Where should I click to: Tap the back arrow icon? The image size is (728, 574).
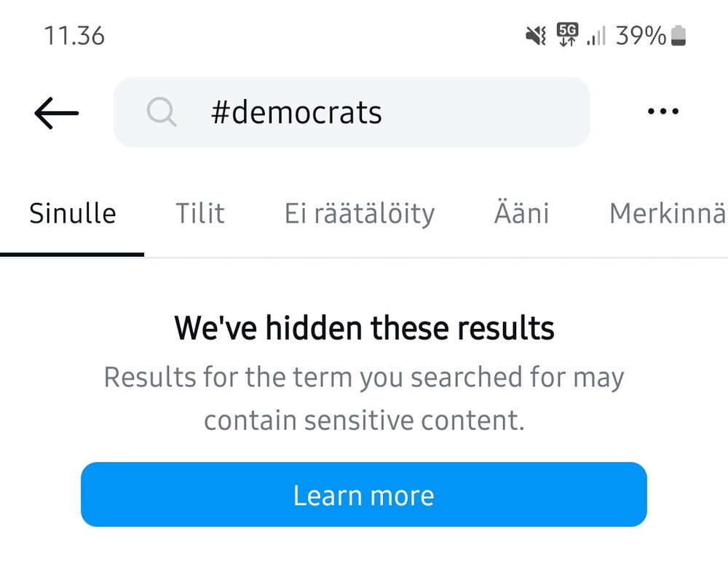pos(56,113)
